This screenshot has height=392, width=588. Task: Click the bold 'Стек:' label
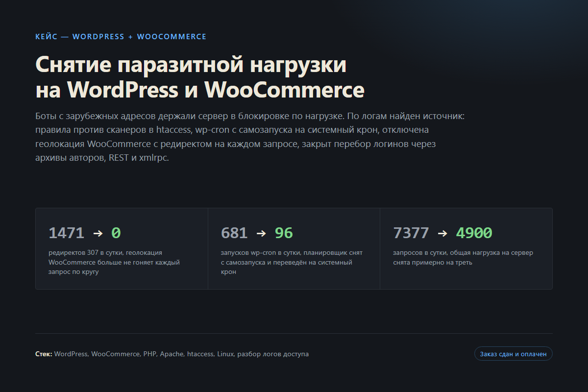coord(44,354)
